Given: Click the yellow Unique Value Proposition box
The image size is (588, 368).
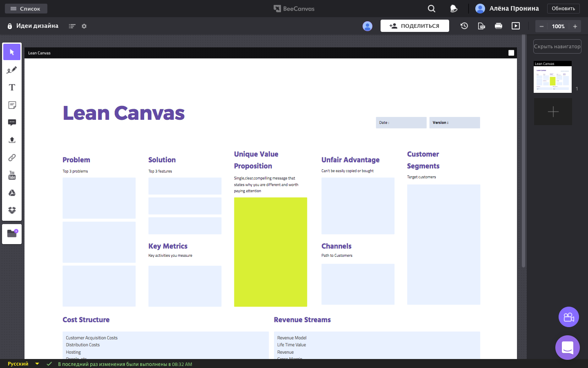Looking at the screenshot, I should point(270,252).
